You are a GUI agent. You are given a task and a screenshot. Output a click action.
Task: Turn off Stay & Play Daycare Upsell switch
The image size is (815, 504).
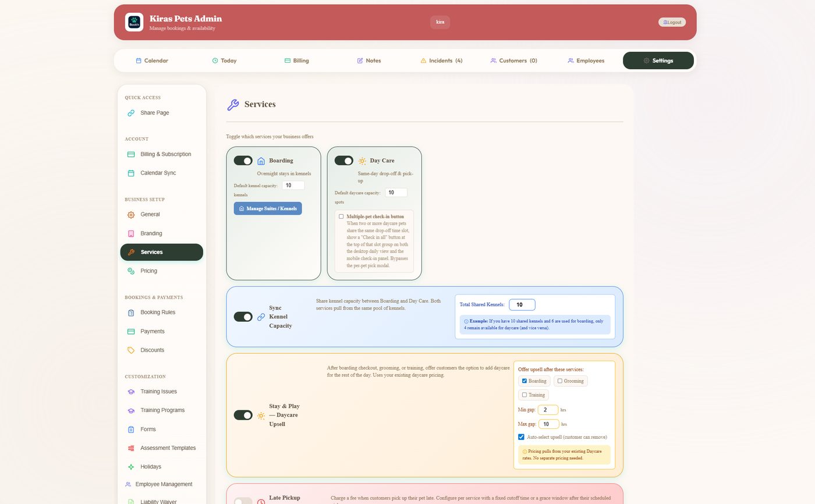click(243, 415)
